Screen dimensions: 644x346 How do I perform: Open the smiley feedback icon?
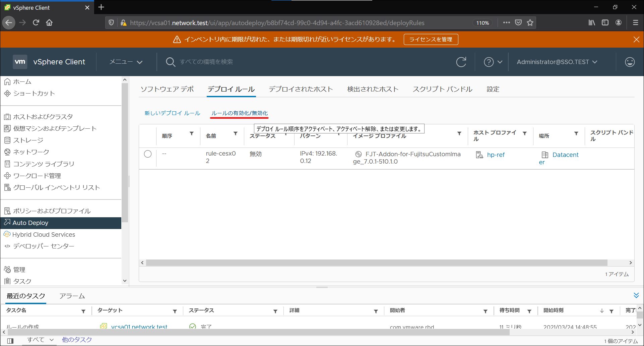(x=630, y=62)
